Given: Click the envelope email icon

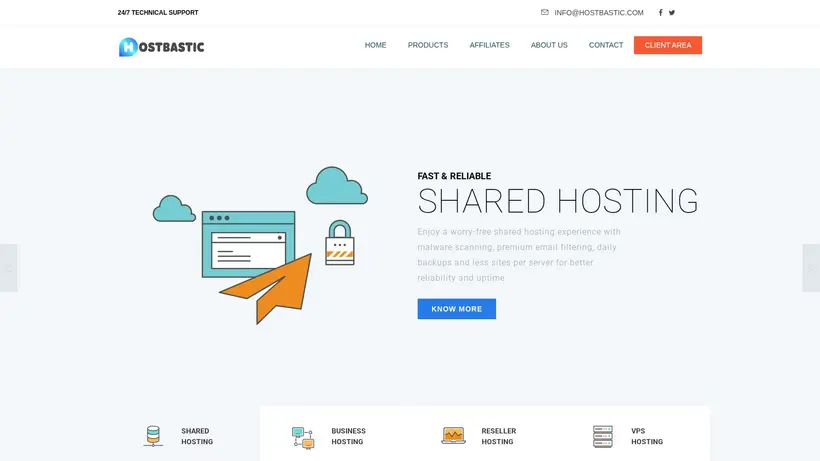Looking at the screenshot, I should click(x=545, y=12).
